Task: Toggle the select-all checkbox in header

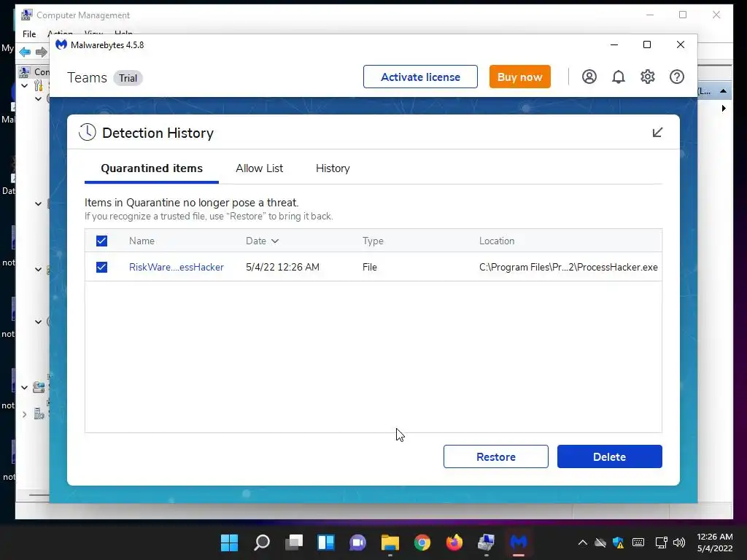Action: tap(101, 241)
